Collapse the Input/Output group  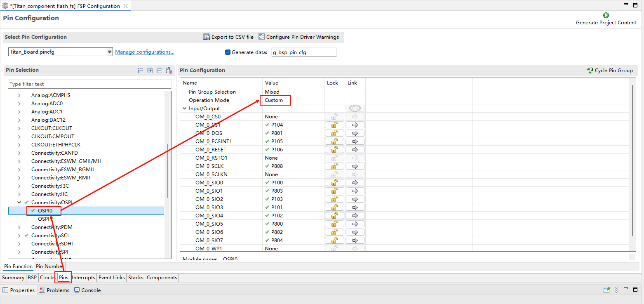tap(185, 108)
